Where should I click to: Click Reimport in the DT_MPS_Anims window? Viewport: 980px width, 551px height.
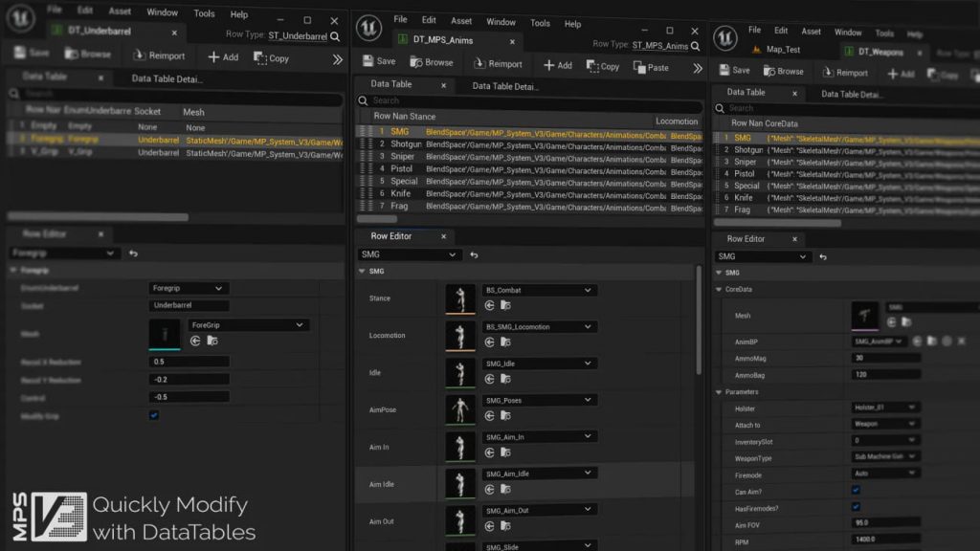[x=498, y=64]
